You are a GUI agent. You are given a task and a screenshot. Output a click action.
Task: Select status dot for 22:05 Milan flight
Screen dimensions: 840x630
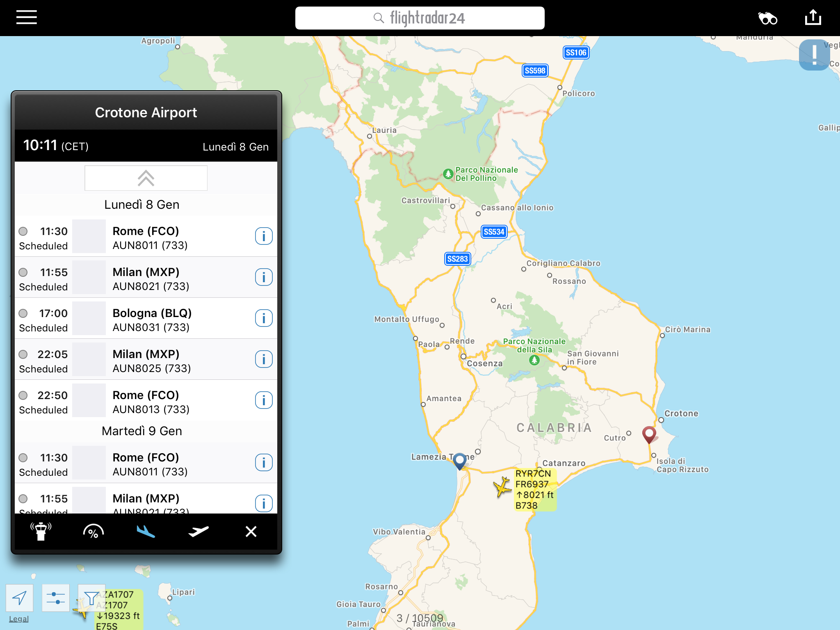pyautogui.click(x=23, y=354)
